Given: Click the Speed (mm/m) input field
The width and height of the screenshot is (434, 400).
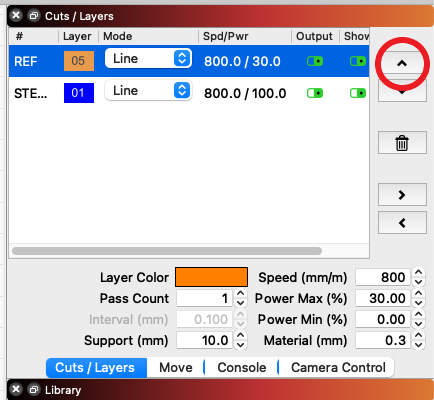Looking at the screenshot, I should 383,277.
